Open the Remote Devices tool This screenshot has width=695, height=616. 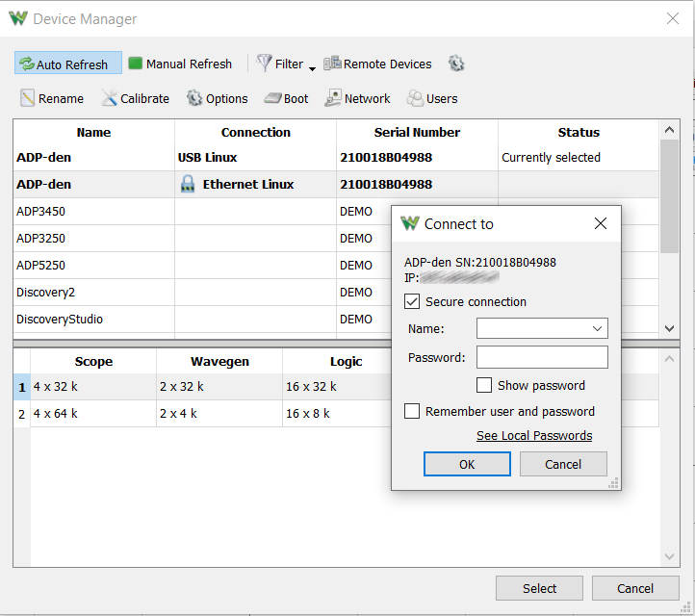click(x=377, y=64)
